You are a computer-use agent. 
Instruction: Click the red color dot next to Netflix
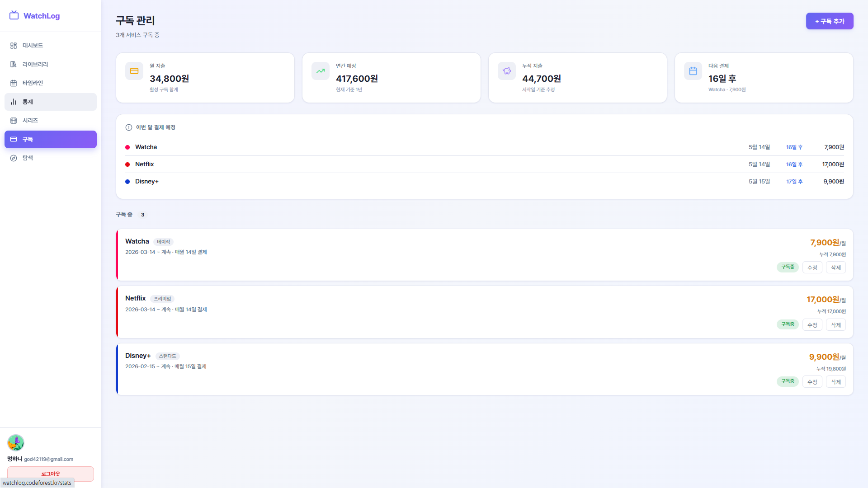click(127, 164)
